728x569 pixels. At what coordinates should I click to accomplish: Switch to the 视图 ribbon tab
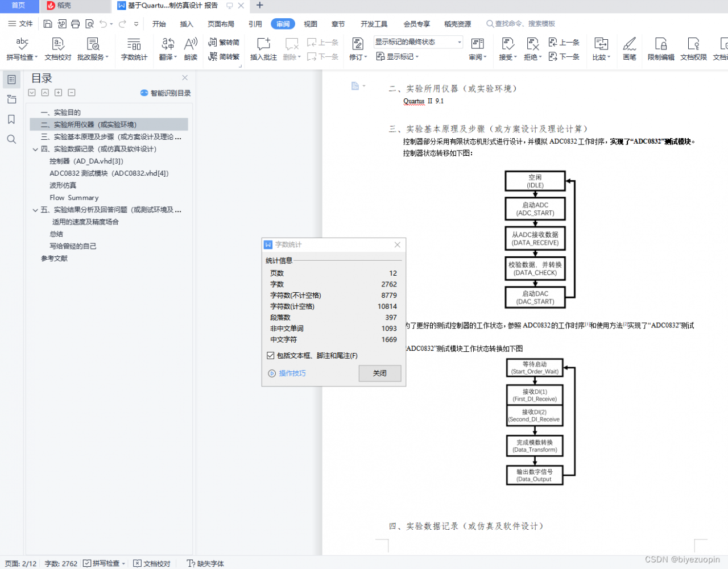310,24
